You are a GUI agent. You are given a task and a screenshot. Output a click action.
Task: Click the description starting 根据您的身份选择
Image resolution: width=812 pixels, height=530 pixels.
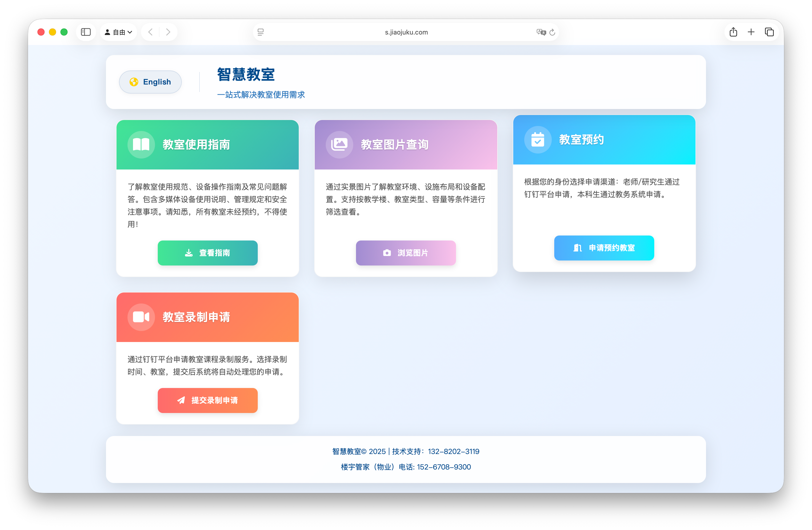602,188
